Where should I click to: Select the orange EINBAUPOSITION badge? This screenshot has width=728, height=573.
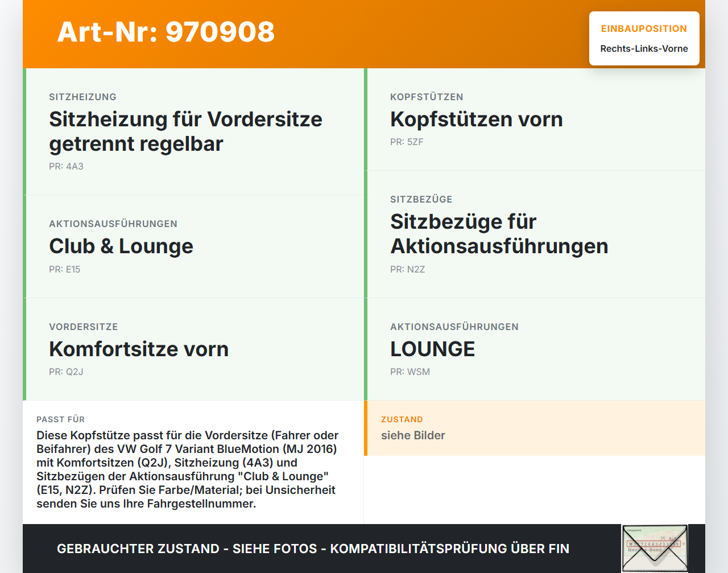click(x=644, y=28)
